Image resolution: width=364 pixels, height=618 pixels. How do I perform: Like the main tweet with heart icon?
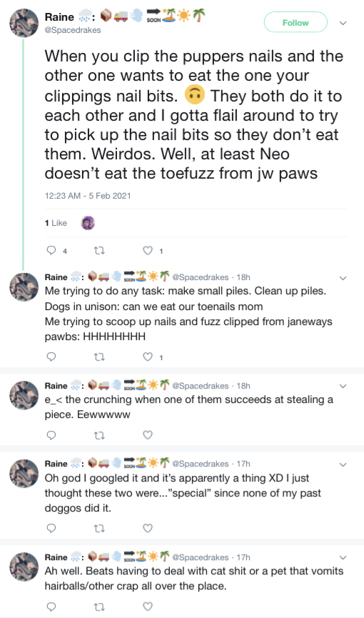147,250
